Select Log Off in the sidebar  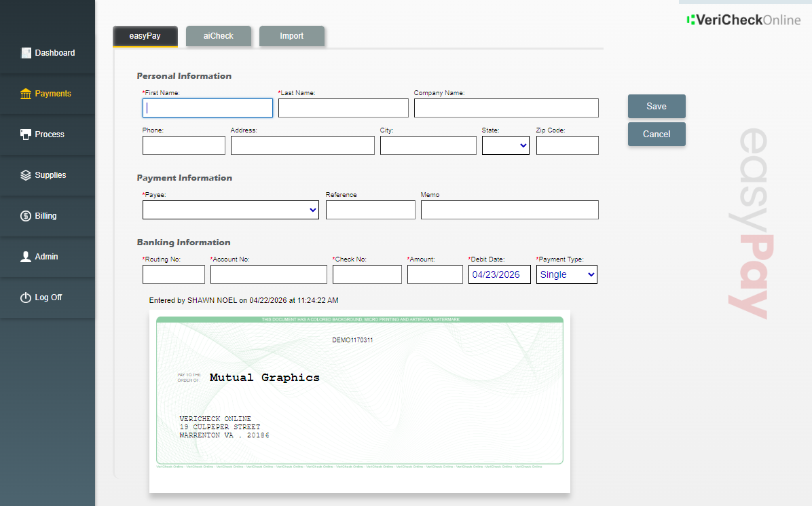48,297
